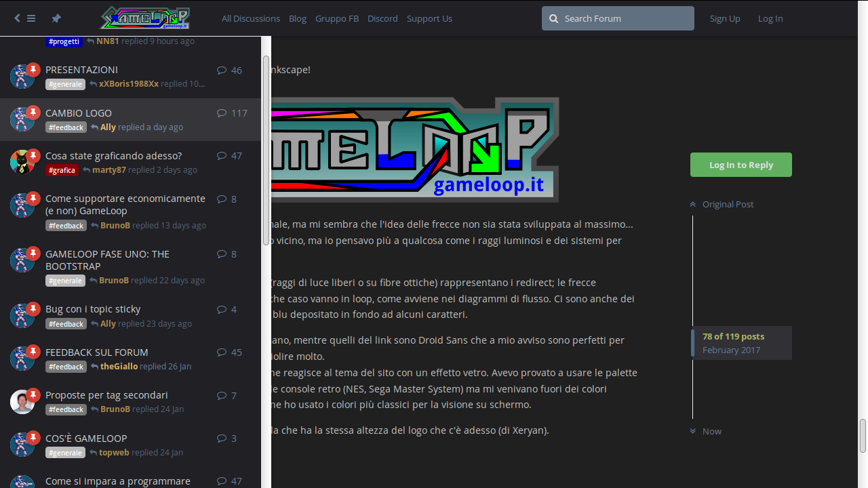The width and height of the screenshot is (868, 488).
Task: Click the avatar on PRESENTAZIONI row
Action: point(22,77)
